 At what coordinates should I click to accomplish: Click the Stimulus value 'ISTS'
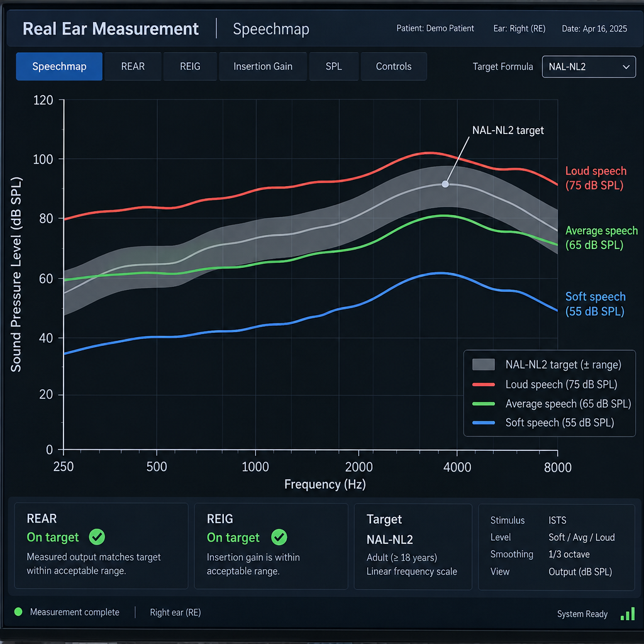[x=557, y=520]
